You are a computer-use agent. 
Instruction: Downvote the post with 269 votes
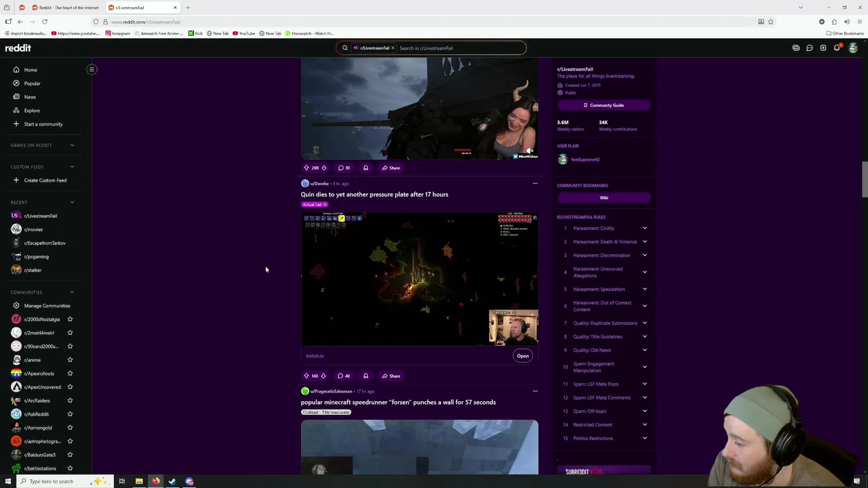(x=324, y=167)
